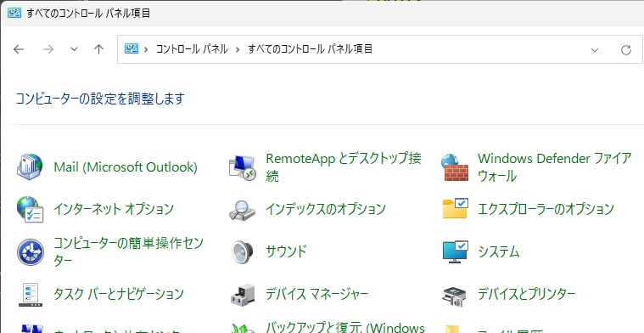
Task: Open the Device Manager icon
Action: click(x=243, y=295)
